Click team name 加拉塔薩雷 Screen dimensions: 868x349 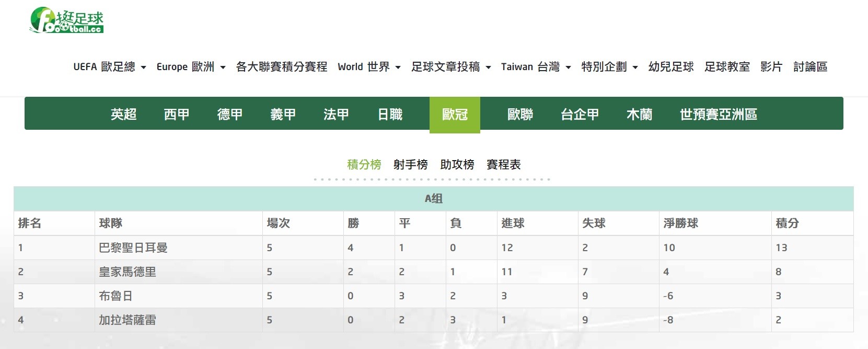[x=128, y=320]
